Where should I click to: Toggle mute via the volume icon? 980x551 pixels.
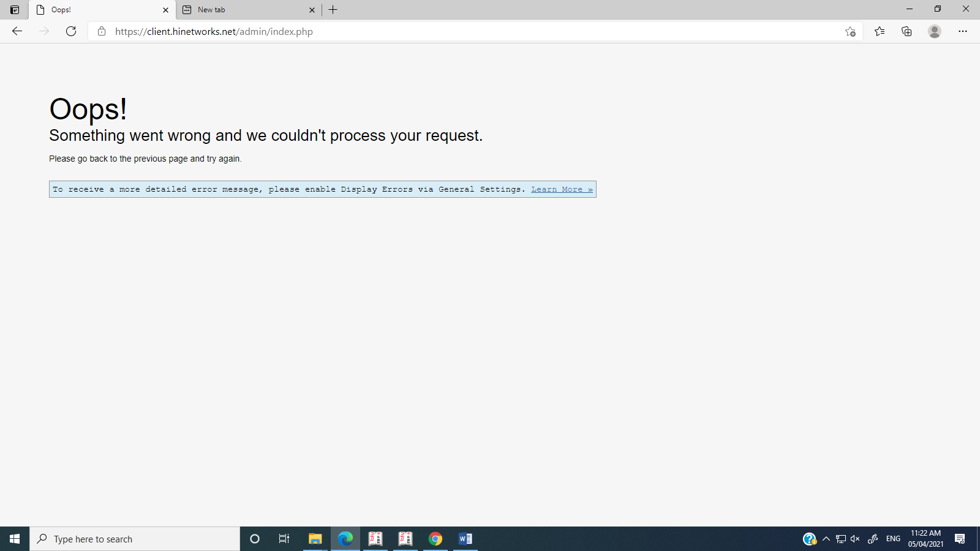click(854, 539)
